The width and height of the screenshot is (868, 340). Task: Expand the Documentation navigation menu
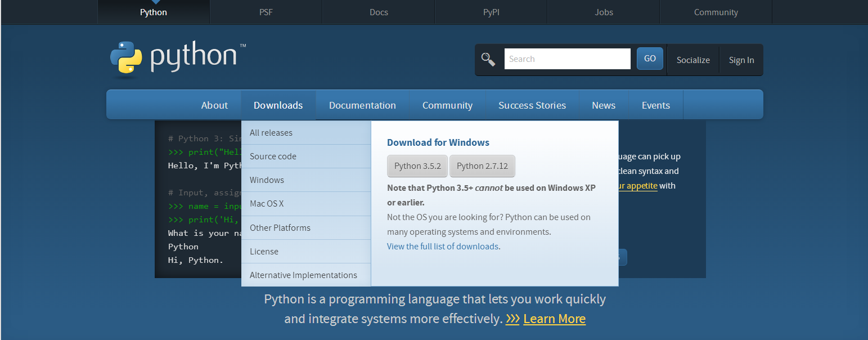click(x=362, y=105)
